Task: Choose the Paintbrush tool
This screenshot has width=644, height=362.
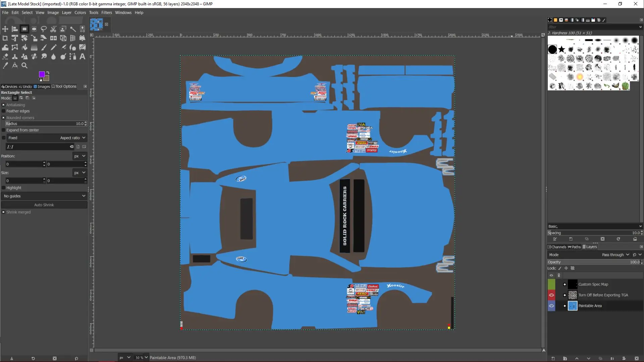Action: pyautogui.click(x=44, y=47)
